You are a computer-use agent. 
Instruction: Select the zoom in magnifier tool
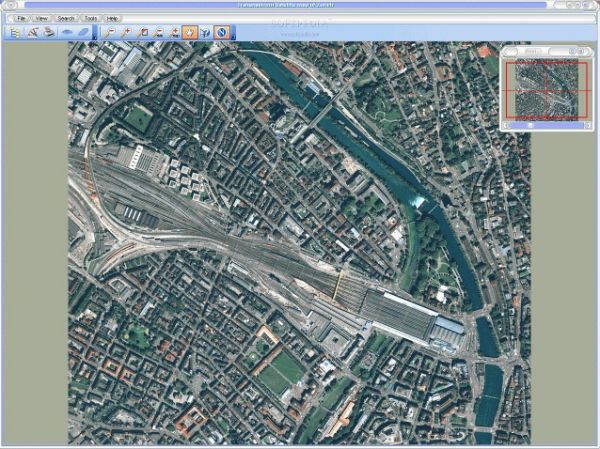click(x=126, y=33)
